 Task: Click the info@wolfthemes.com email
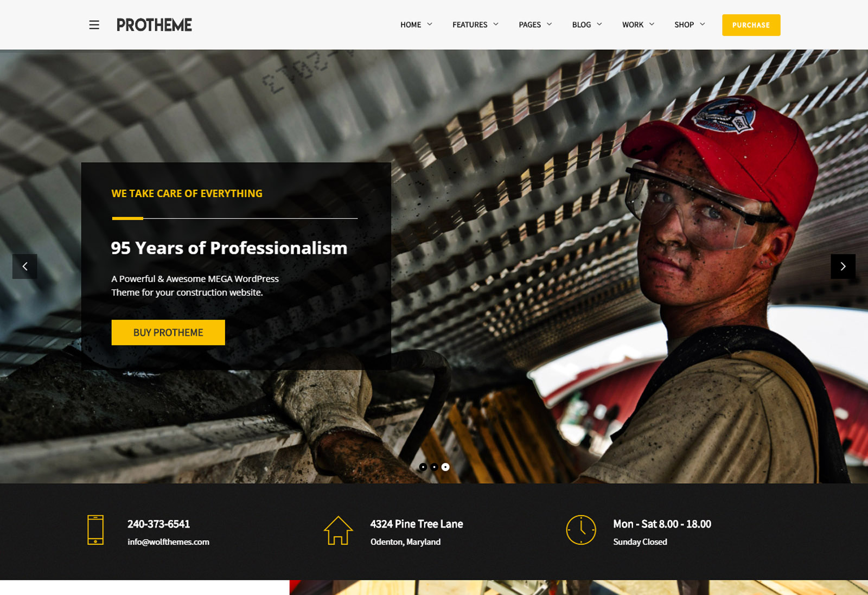coord(168,542)
